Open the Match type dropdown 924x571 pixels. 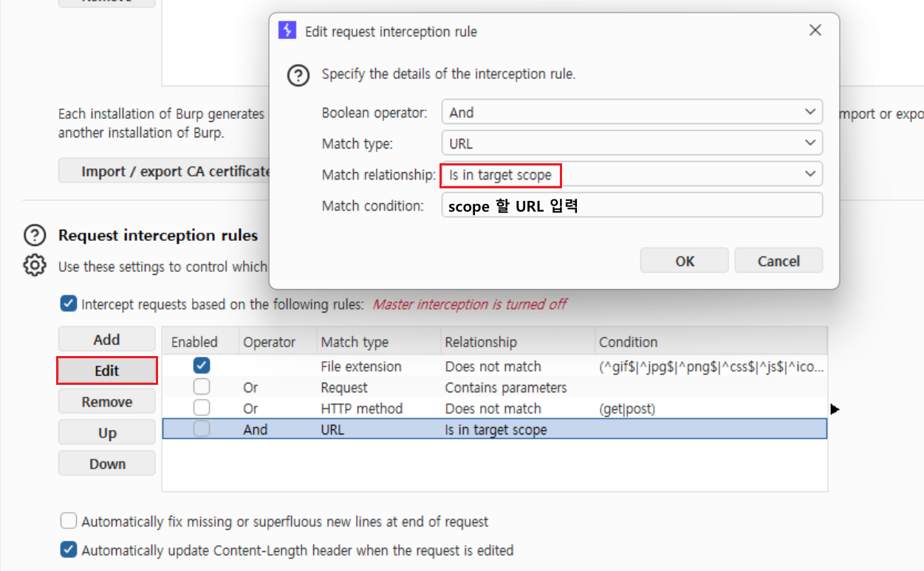pyautogui.click(x=632, y=143)
